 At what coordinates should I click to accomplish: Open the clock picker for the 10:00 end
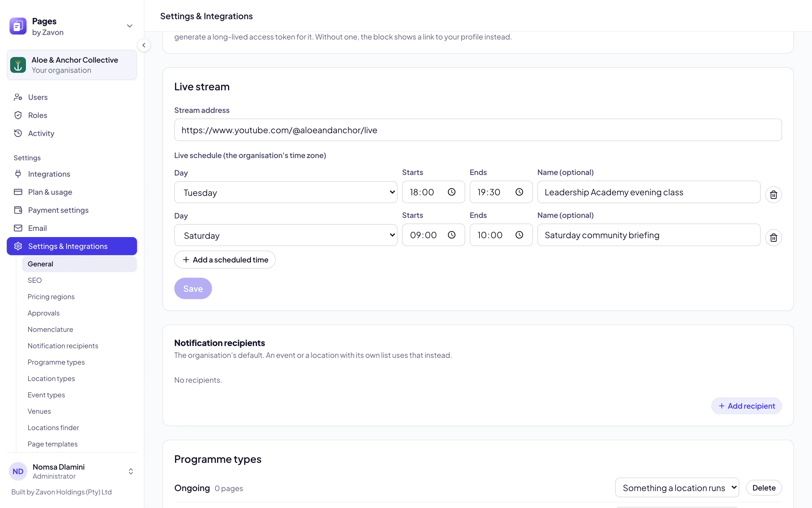click(519, 235)
